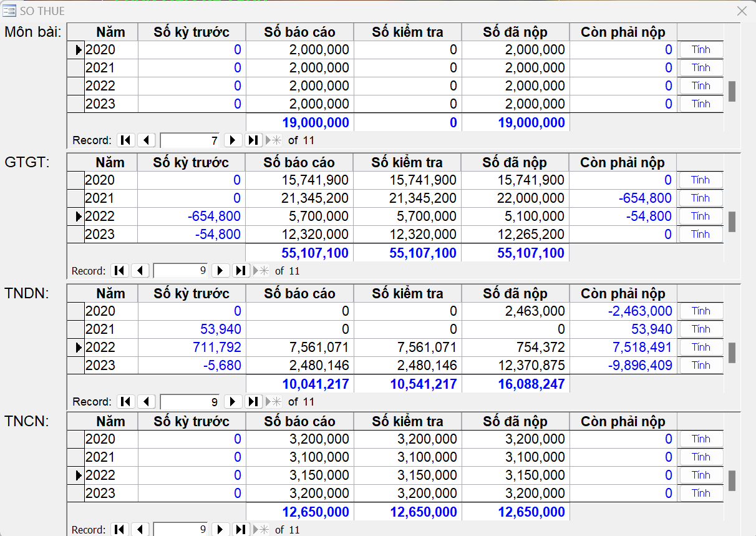Go to next record in GTGT navigator
Viewport: 756px width, 536px height.
click(x=220, y=271)
